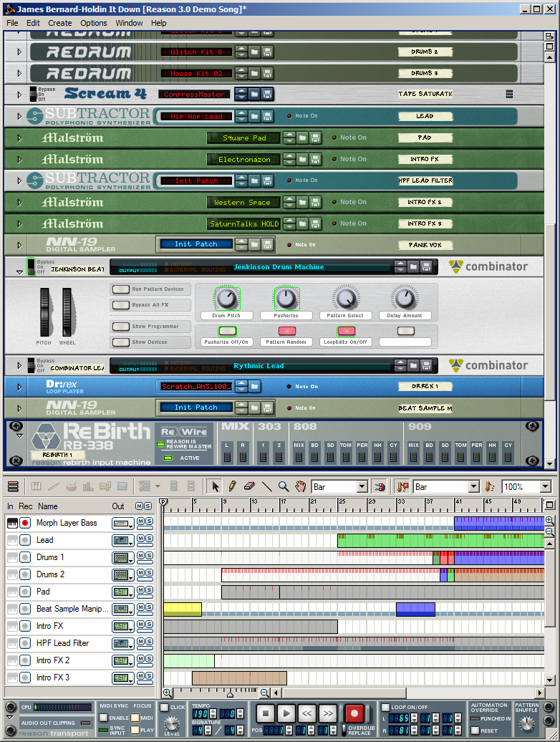Expand the Scream 4 device

[19, 95]
